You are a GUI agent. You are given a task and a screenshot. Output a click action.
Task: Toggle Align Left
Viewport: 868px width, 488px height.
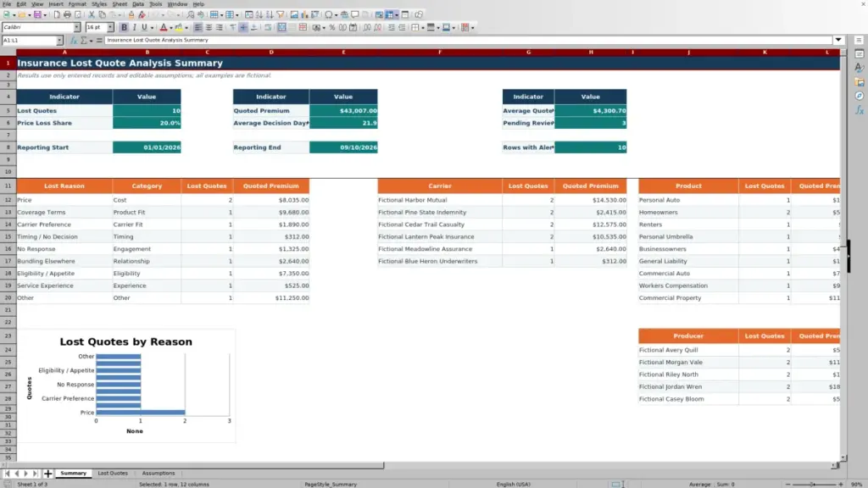pyautogui.click(x=198, y=28)
